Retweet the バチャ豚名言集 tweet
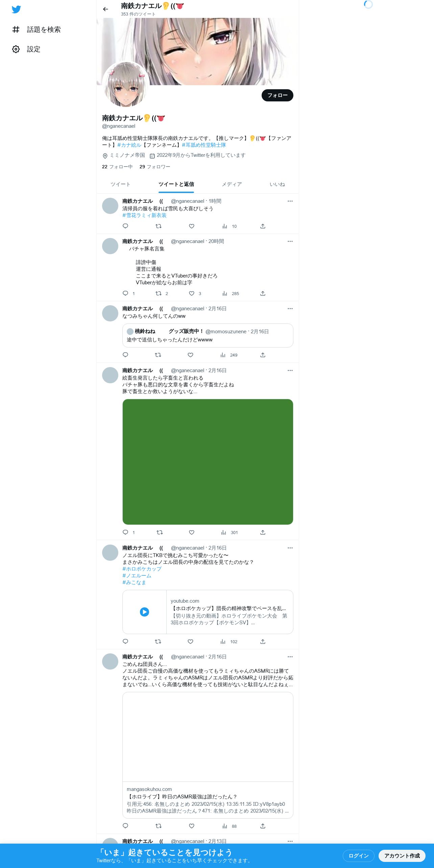The height and width of the screenshot is (868, 434). pyautogui.click(x=159, y=293)
